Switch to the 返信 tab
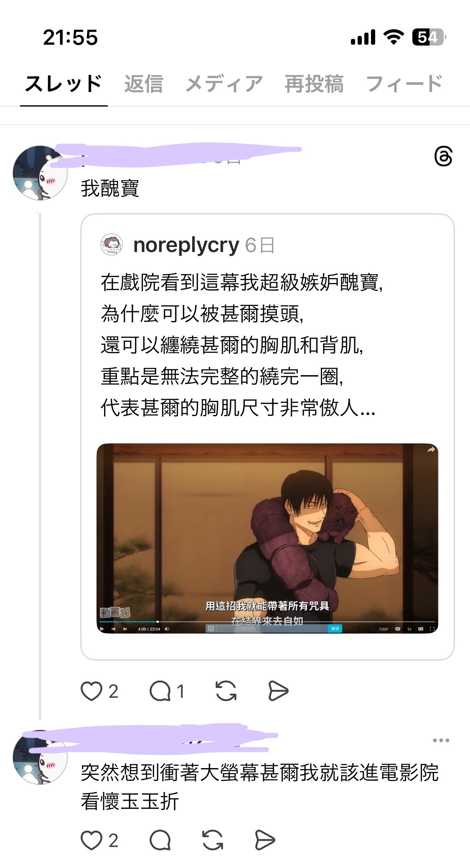The width and height of the screenshot is (470, 868). [x=143, y=84]
